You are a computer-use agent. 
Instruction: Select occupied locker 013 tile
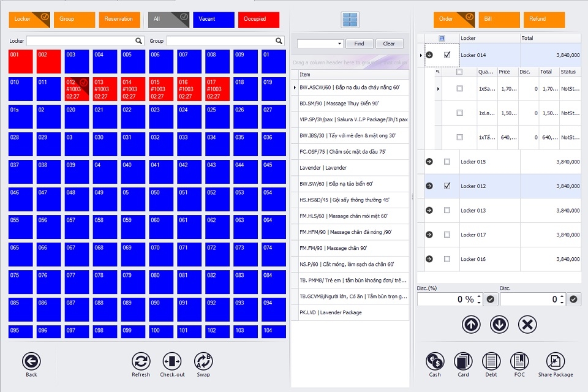click(x=105, y=89)
